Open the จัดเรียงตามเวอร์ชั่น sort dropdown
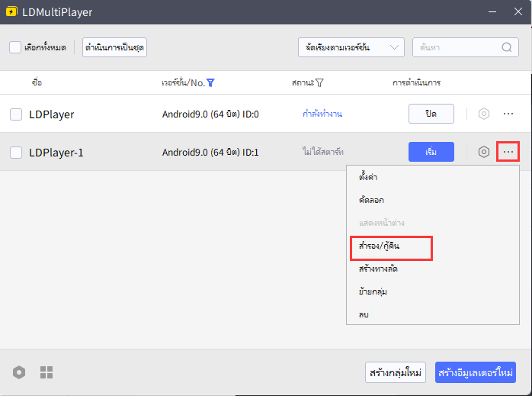This screenshot has width=532, height=396. tap(351, 47)
